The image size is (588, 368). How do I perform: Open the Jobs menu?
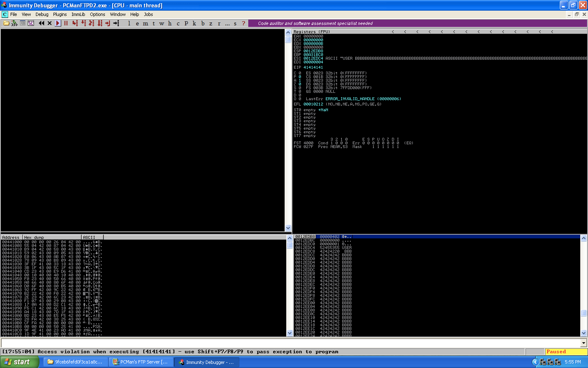point(148,14)
